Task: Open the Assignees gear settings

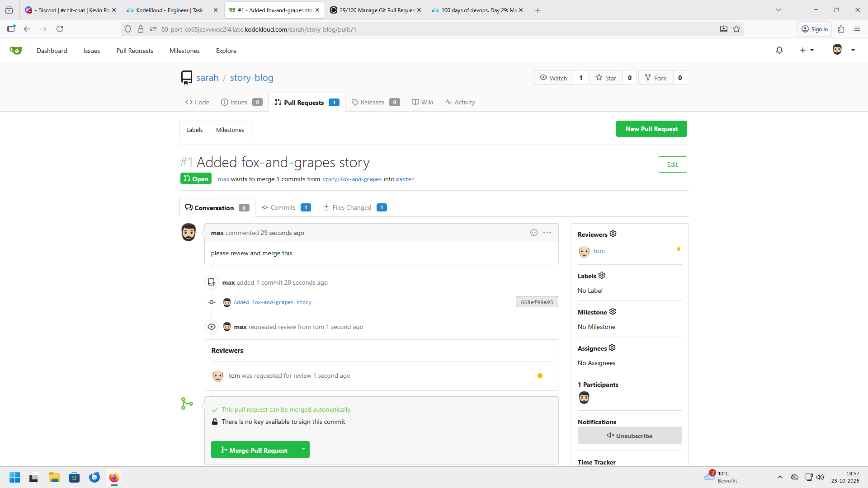Action: point(612,348)
